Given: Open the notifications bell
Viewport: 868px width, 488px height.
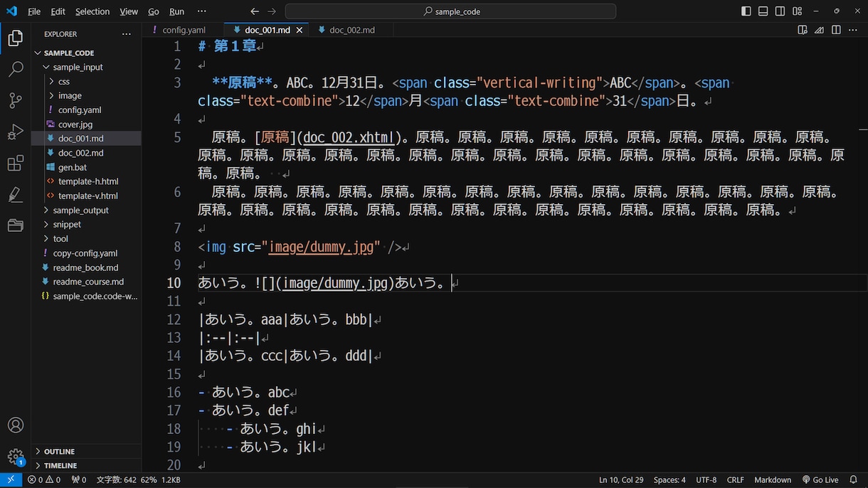Looking at the screenshot, I should pos(854,480).
